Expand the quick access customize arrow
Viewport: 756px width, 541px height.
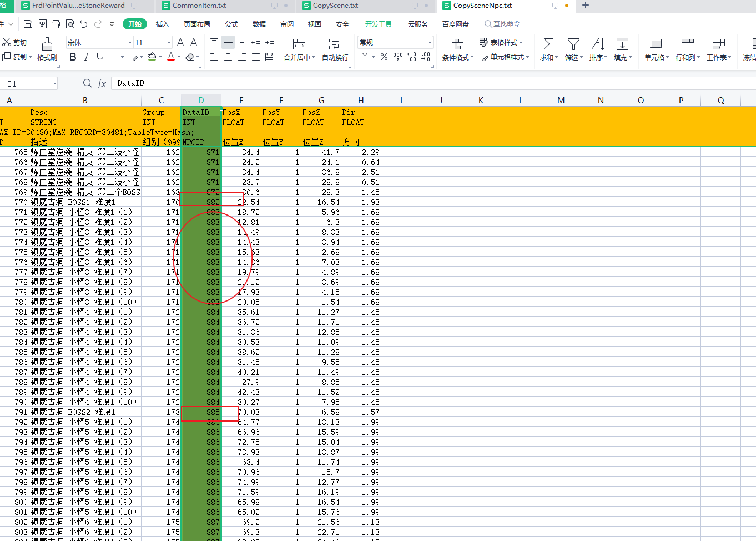112,24
